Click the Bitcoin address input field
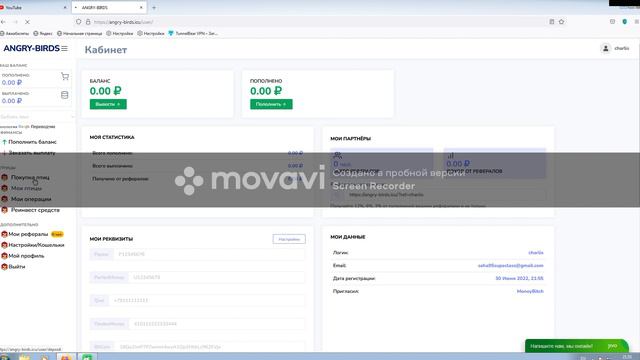Image resolution: width=640 pixels, height=360 pixels. tap(210, 347)
